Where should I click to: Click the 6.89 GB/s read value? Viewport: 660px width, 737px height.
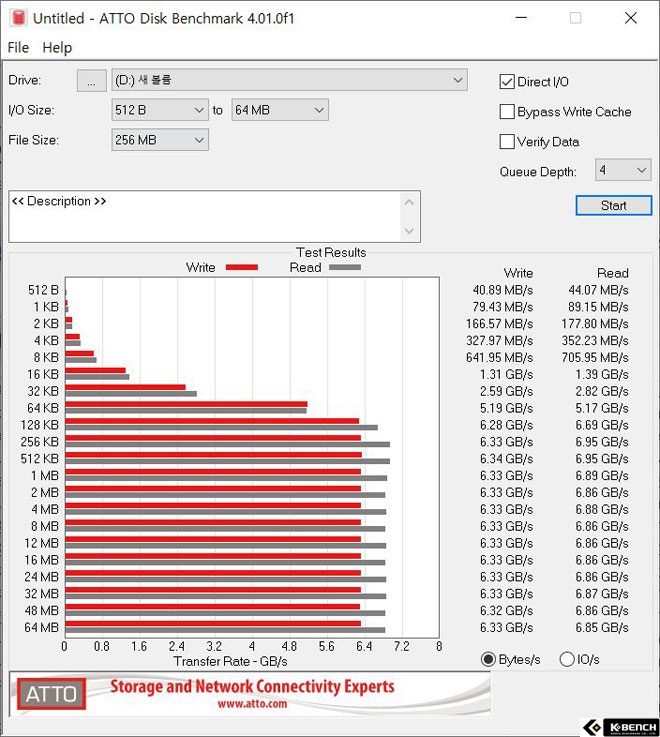[x=602, y=476]
